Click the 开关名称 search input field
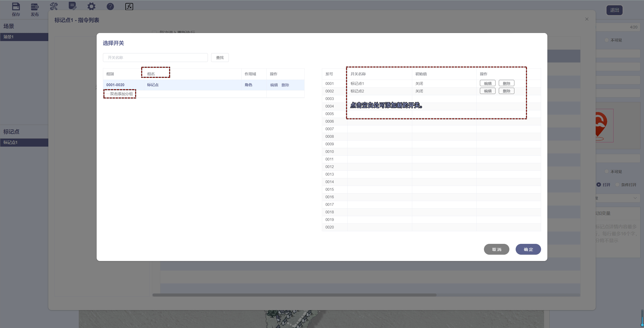Viewport: 644px width, 328px height. click(155, 58)
